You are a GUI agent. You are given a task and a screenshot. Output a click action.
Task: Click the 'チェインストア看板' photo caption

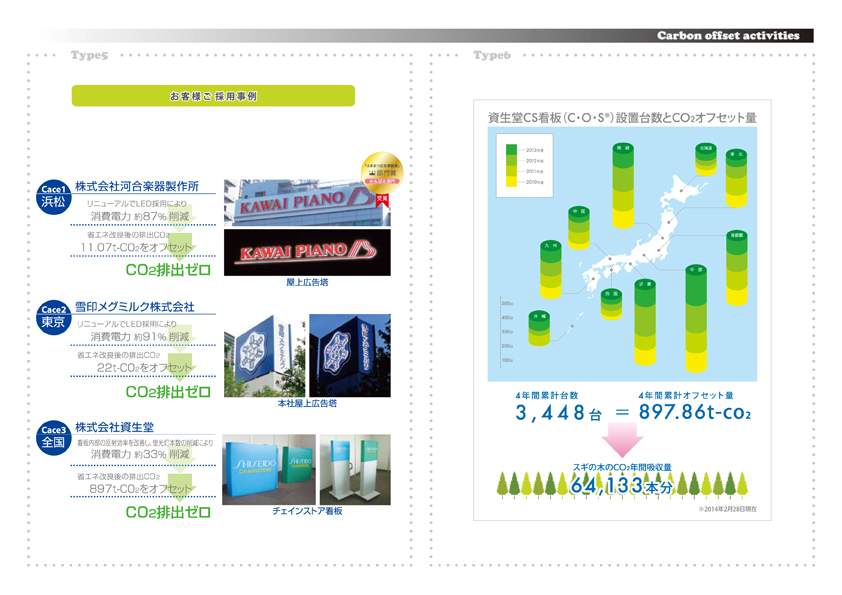pos(307,511)
